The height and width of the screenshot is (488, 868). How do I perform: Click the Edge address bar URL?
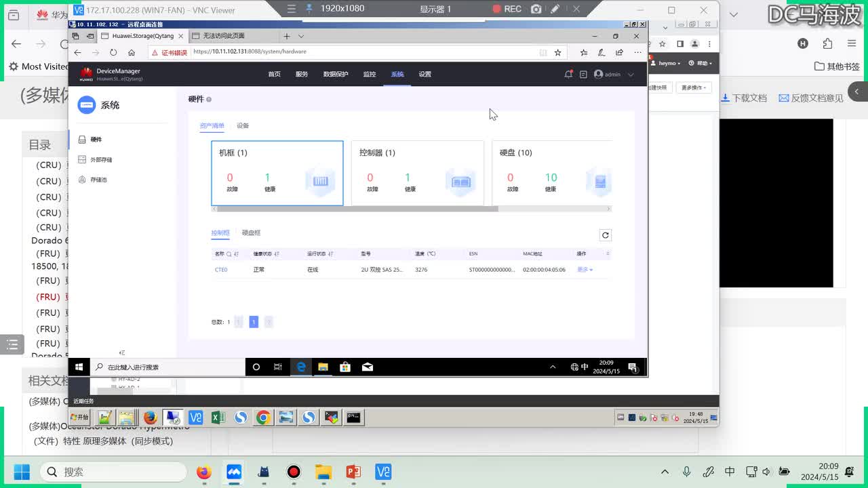pos(250,52)
